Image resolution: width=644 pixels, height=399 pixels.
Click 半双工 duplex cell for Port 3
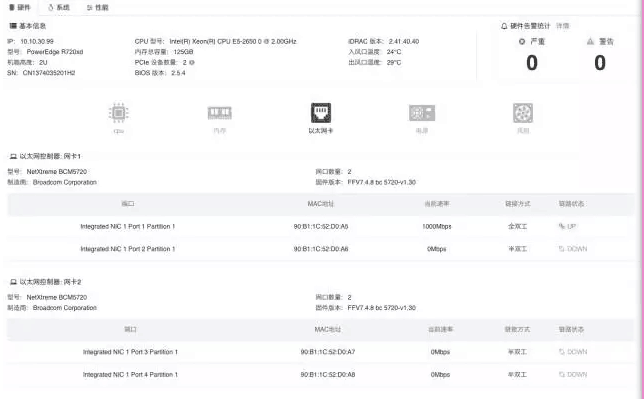pos(518,352)
